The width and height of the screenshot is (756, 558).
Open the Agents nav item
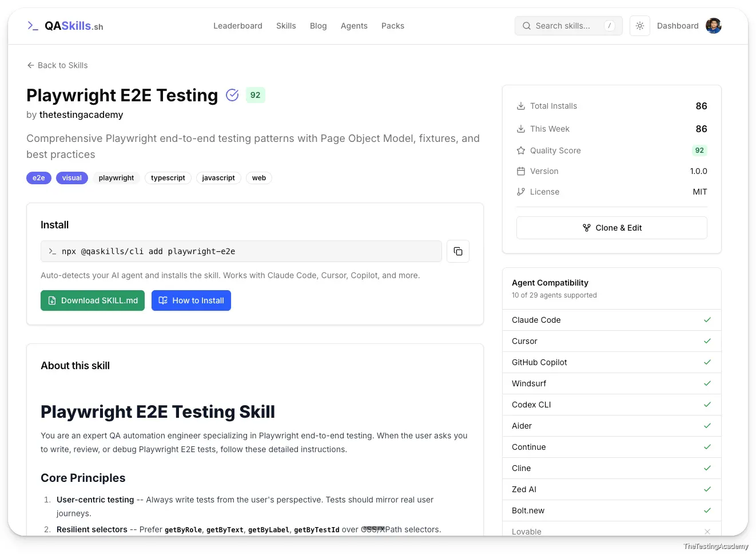tap(354, 26)
